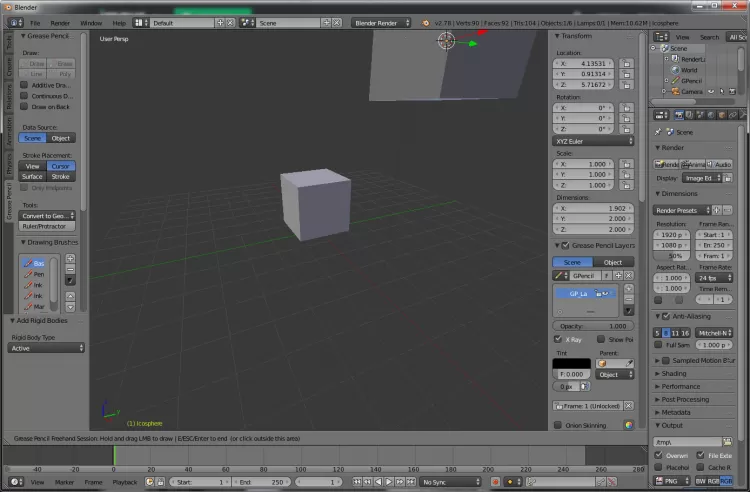Select Surface stroke placement
Screen dimensions: 750x492
tap(33, 176)
